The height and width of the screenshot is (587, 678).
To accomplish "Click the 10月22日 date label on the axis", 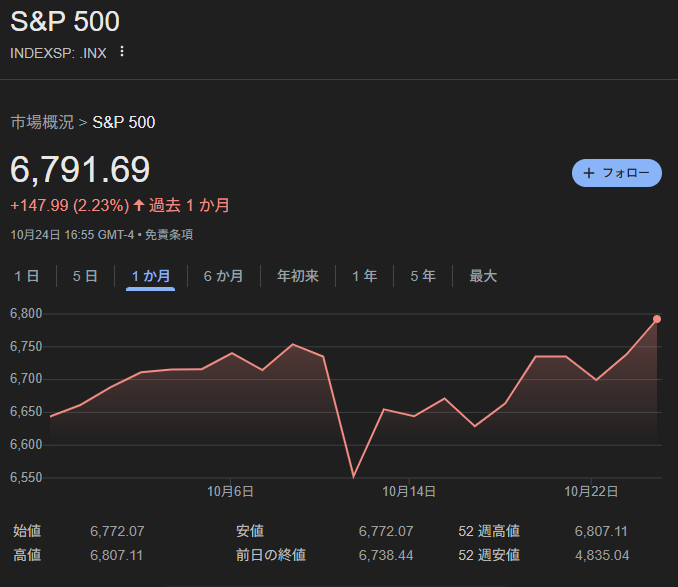I will [591, 491].
